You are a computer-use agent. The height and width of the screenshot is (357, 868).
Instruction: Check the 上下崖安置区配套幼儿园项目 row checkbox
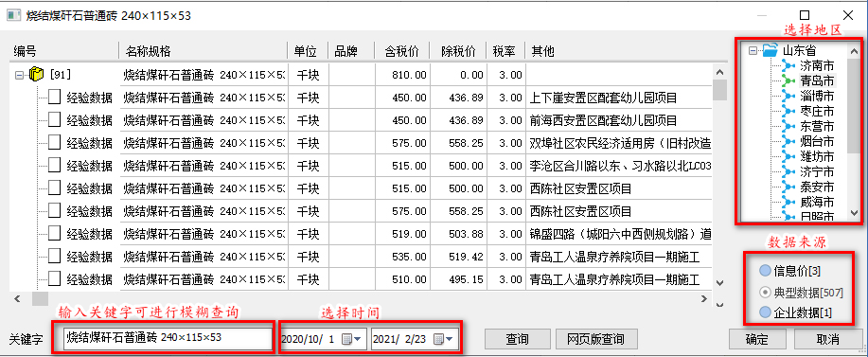[x=54, y=98]
